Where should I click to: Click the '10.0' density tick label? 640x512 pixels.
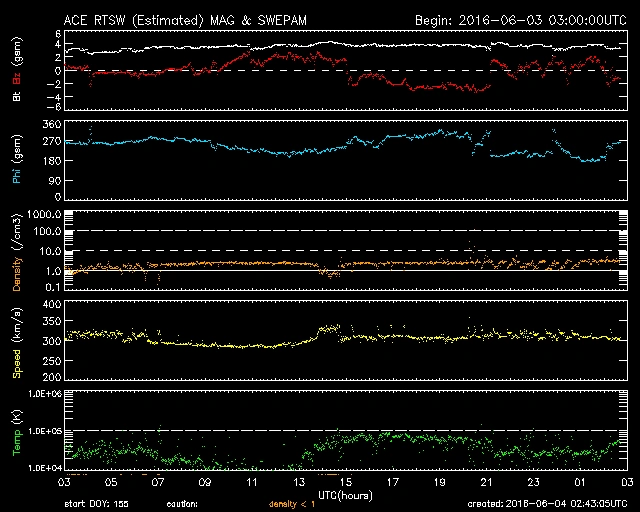pyautogui.click(x=51, y=251)
